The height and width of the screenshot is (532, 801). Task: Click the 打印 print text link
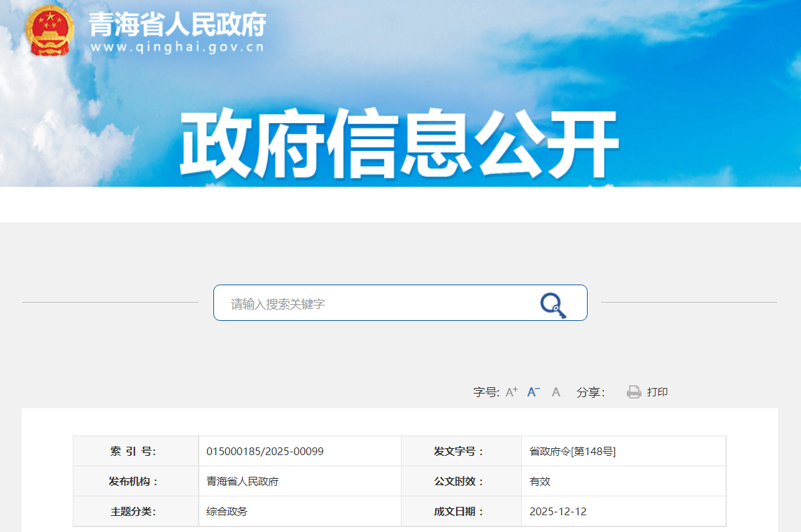point(657,392)
